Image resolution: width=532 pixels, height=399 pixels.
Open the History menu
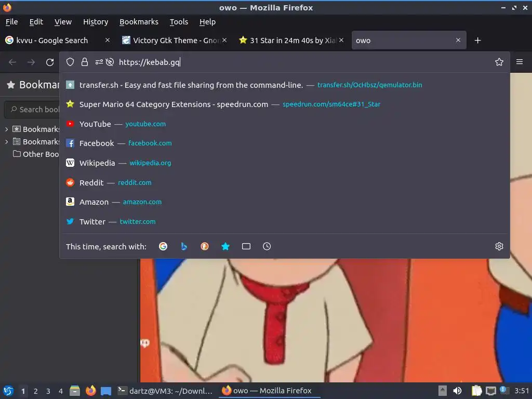pos(96,22)
